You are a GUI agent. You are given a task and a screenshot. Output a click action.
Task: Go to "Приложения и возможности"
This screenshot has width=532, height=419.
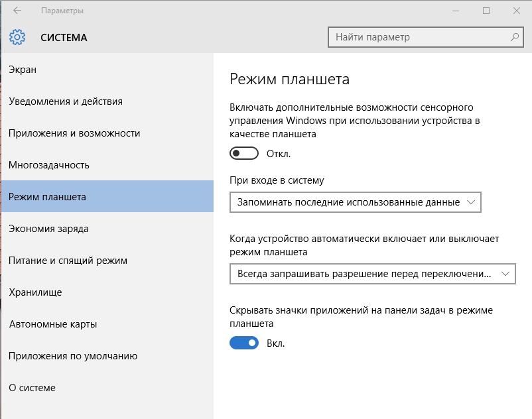pyautogui.click(x=74, y=133)
